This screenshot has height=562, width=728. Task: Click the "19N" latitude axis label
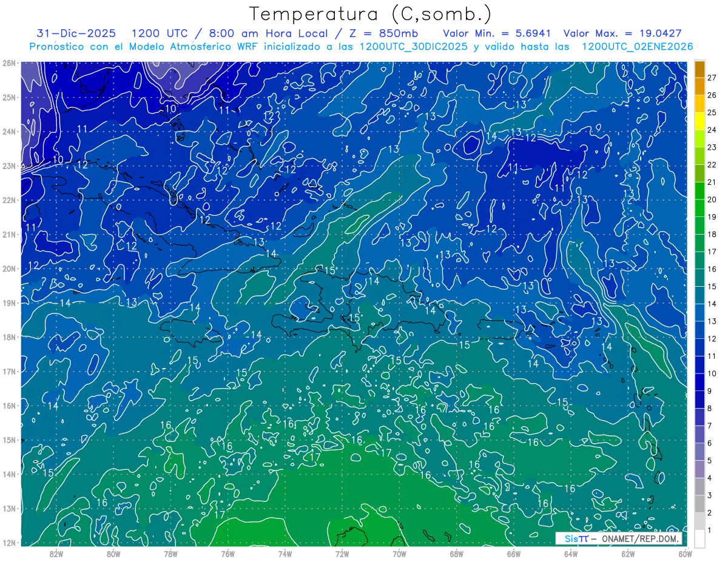click(9, 303)
